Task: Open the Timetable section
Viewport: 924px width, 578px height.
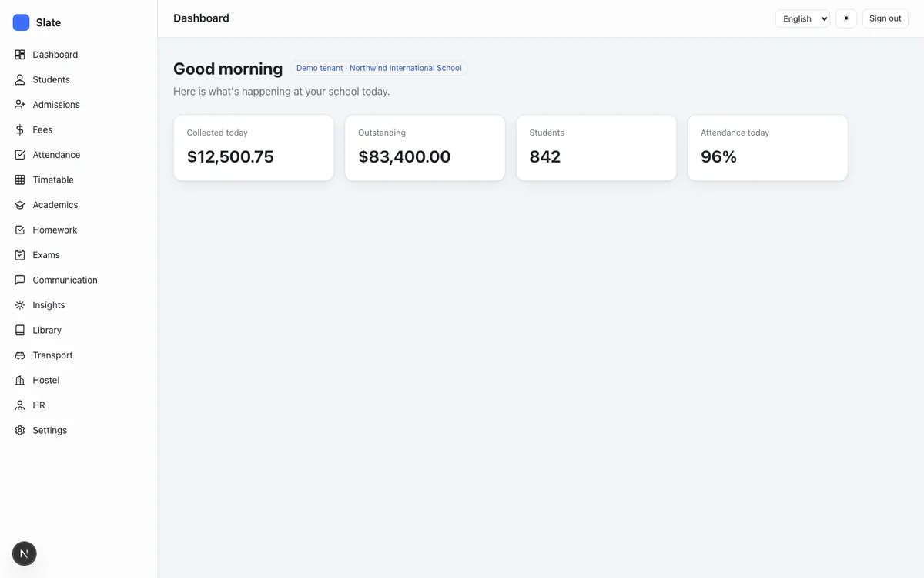Action: (53, 180)
